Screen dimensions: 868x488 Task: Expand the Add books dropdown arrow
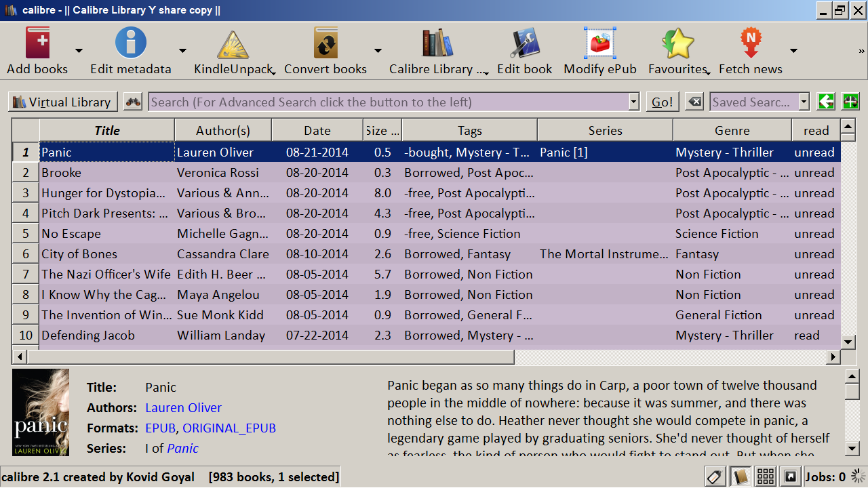tap(79, 51)
